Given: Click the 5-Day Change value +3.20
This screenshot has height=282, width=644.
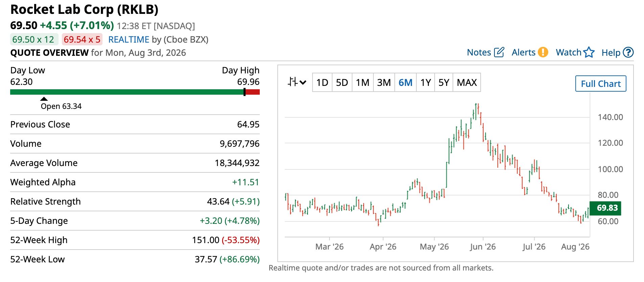Looking at the screenshot, I should click(211, 221).
